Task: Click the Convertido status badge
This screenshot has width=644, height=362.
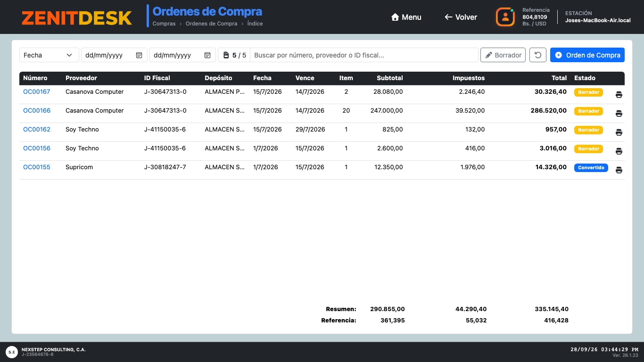Action: click(x=591, y=168)
